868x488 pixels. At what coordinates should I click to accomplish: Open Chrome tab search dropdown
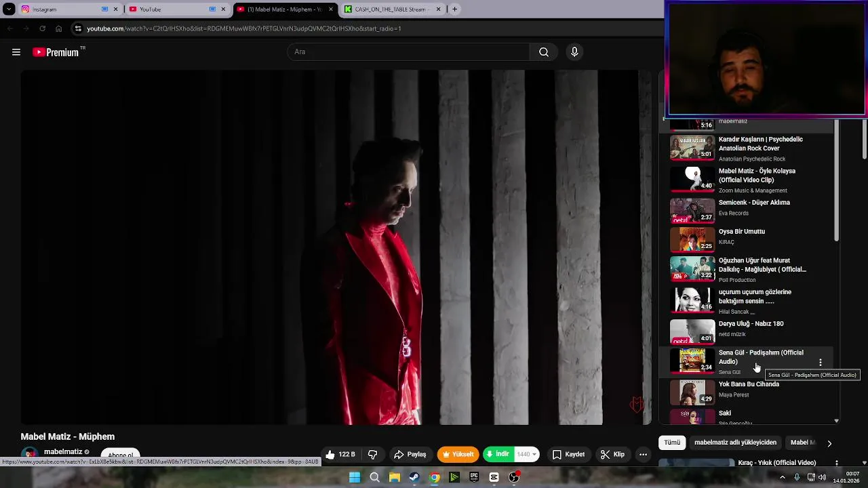9,9
